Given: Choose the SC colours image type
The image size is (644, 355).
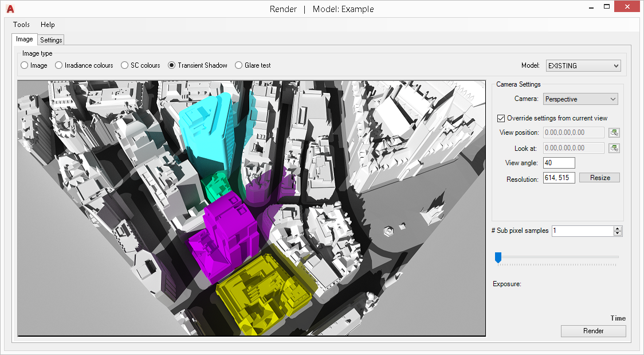Looking at the screenshot, I should (124, 65).
